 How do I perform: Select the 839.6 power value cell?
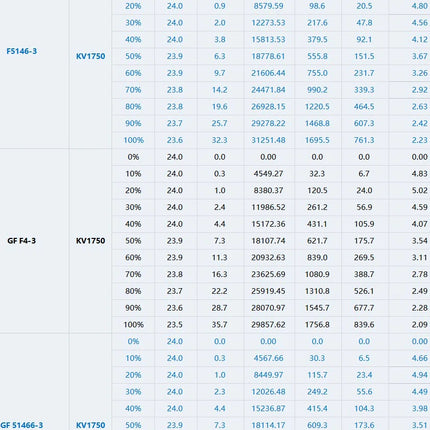[364, 325]
